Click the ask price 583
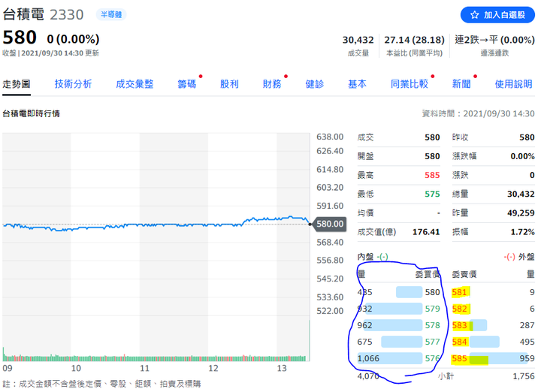Screen dimensions: 541x392 459,325
